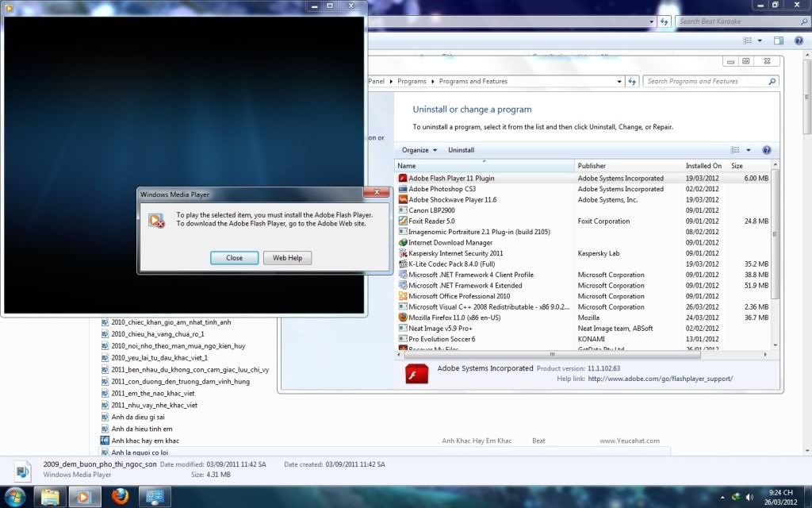This screenshot has height=508, width=812.
Task: Refresh the Beat Karaoke Explorer address bar
Action: point(664,21)
